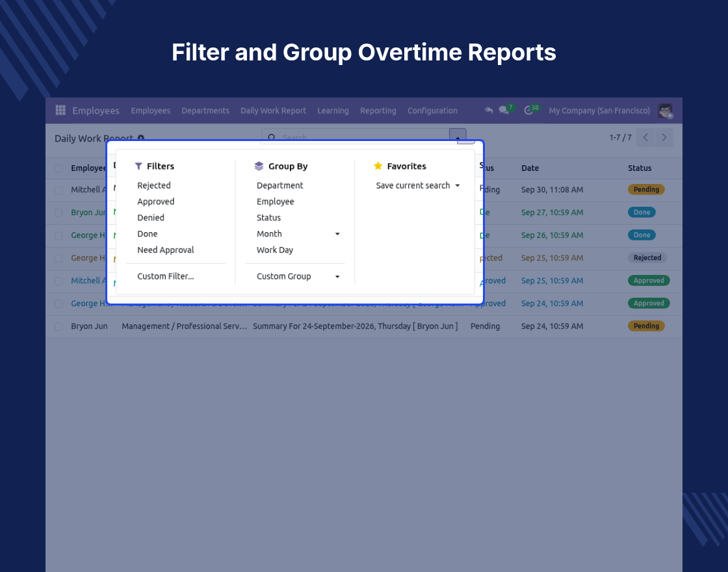Viewport: 728px width, 572px height.
Task: Open the apps grid menu icon
Action: [x=60, y=110]
